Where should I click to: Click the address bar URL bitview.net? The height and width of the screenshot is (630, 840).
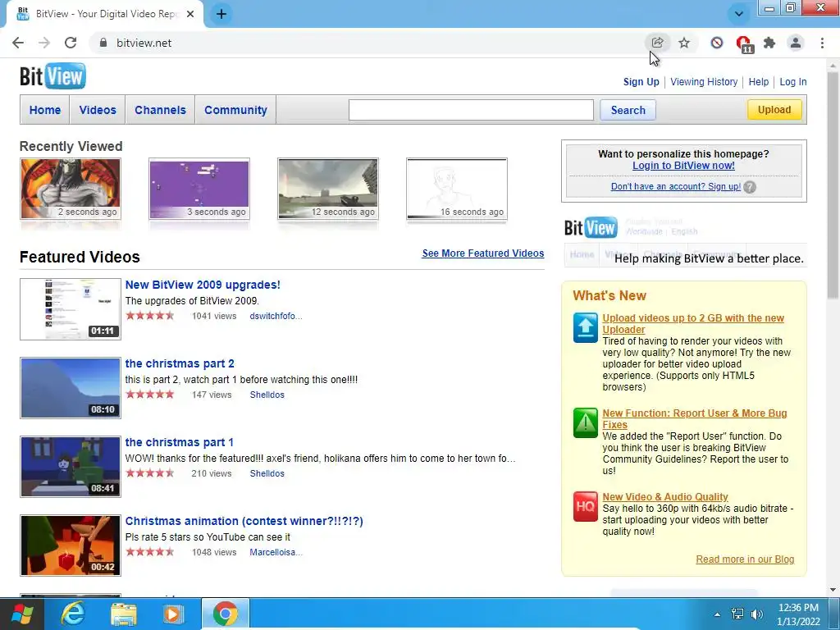[x=144, y=43]
